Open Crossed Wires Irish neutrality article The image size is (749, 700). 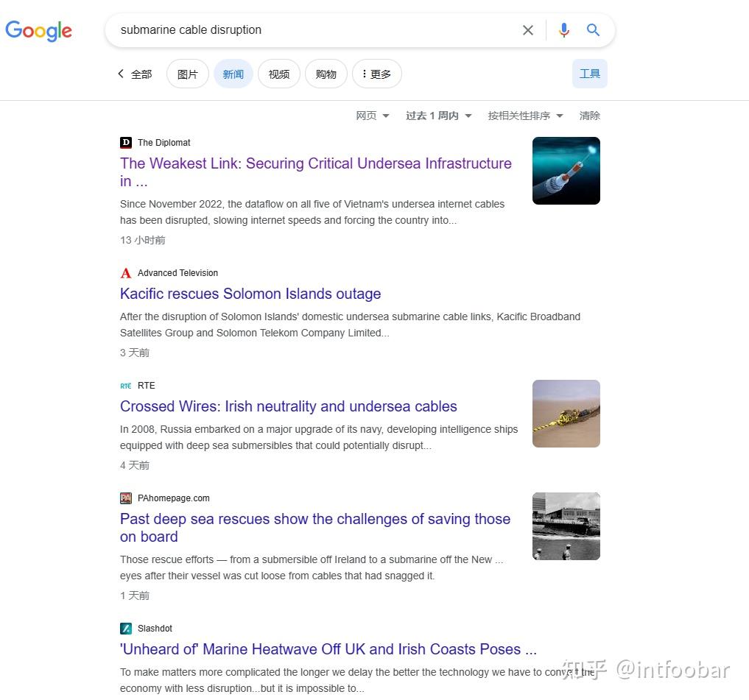289,406
